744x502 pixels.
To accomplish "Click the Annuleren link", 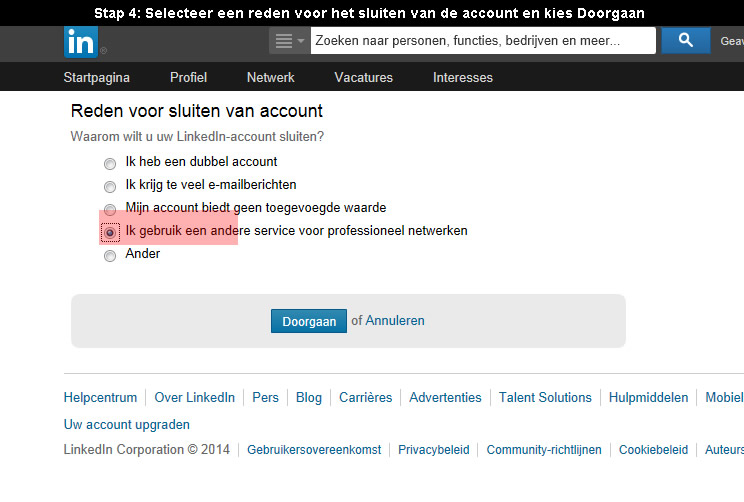I will tap(395, 321).
